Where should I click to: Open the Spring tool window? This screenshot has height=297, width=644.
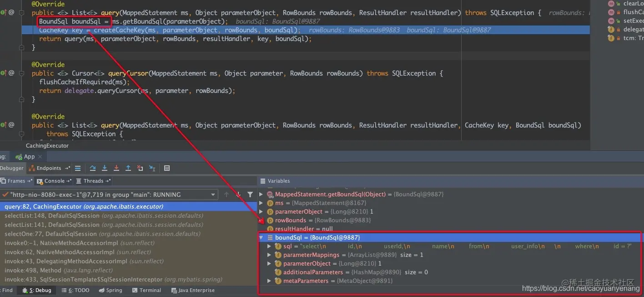click(110, 290)
